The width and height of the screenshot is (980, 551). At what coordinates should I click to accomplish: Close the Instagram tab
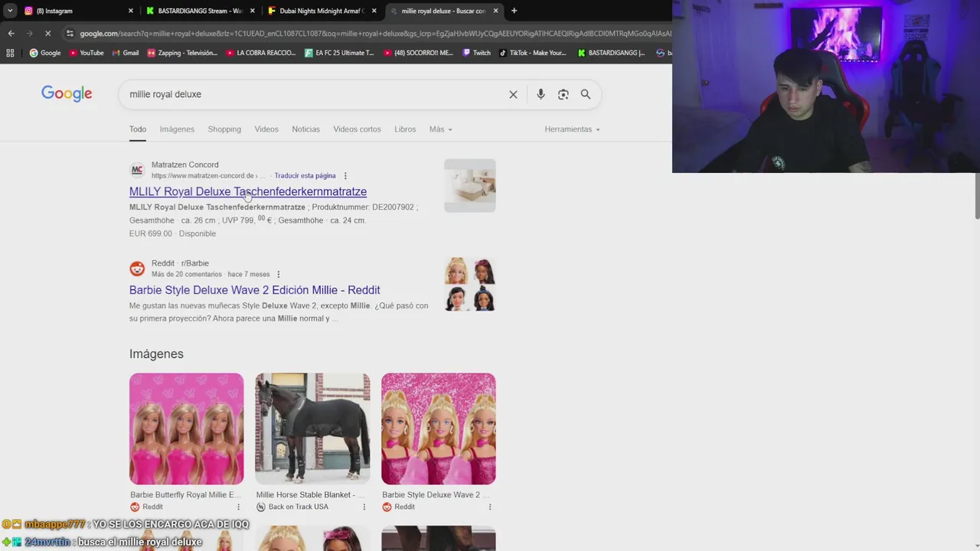[130, 11]
